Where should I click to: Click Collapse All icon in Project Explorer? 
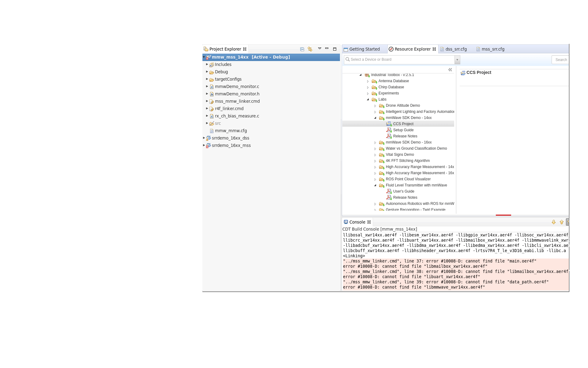(x=302, y=49)
